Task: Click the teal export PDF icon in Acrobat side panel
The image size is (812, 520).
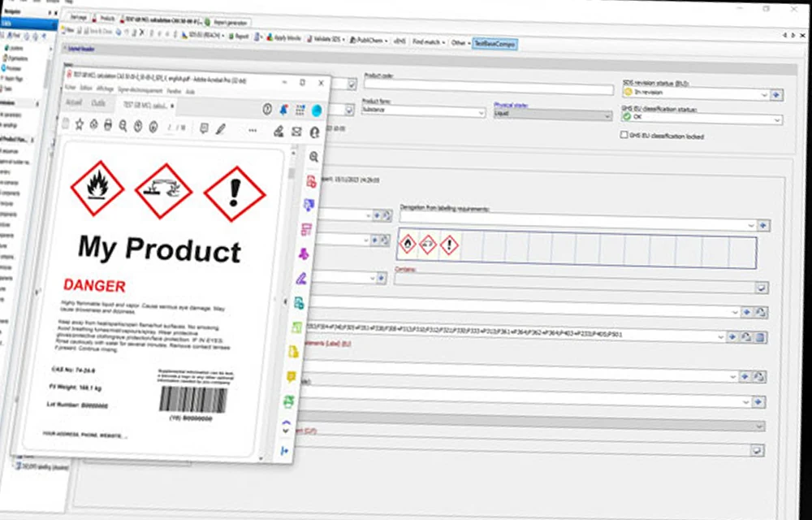Action: pos(299,303)
